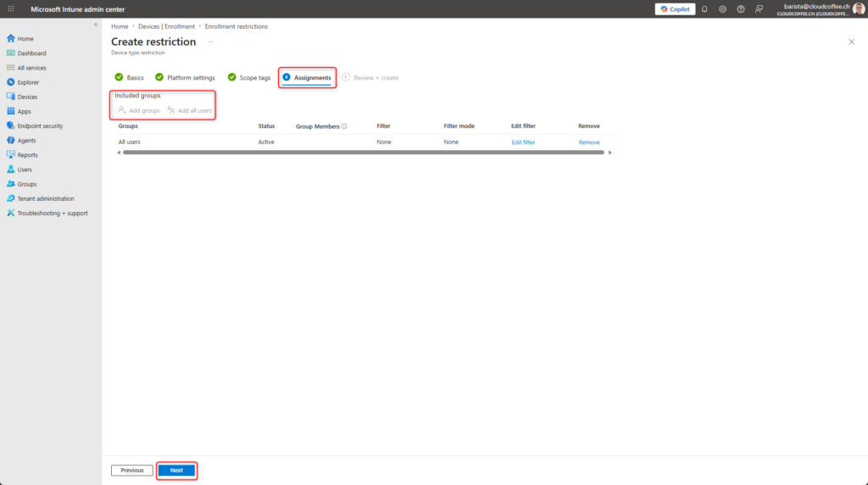Click the Agents icon in the sidebar
Viewport: 868px width, 485px height.
click(x=10, y=140)
